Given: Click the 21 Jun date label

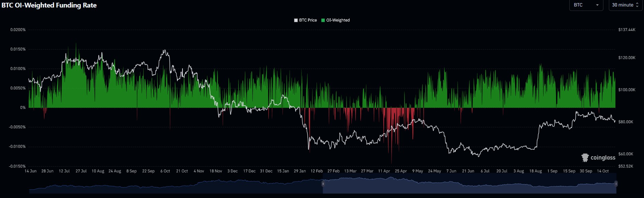Looking at the screenshot, I should [468, 171].
